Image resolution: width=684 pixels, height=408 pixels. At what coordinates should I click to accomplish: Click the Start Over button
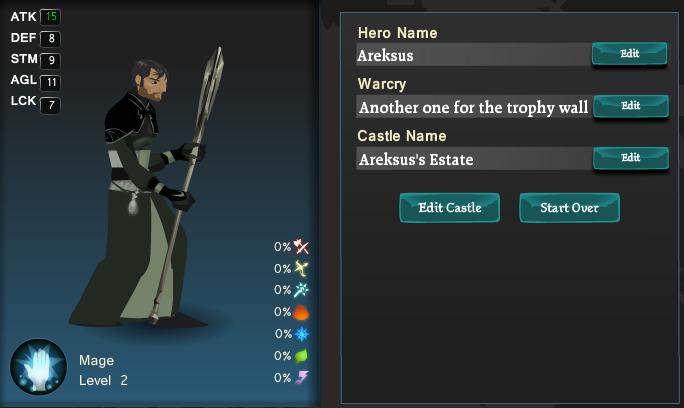(569, 208)
